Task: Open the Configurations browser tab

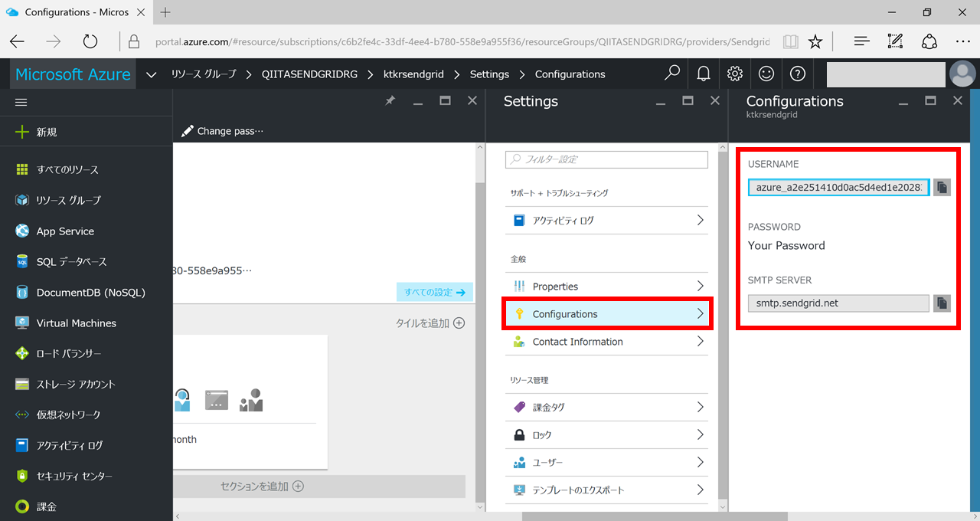Action: pyautogui.click(x=77, y=12)
